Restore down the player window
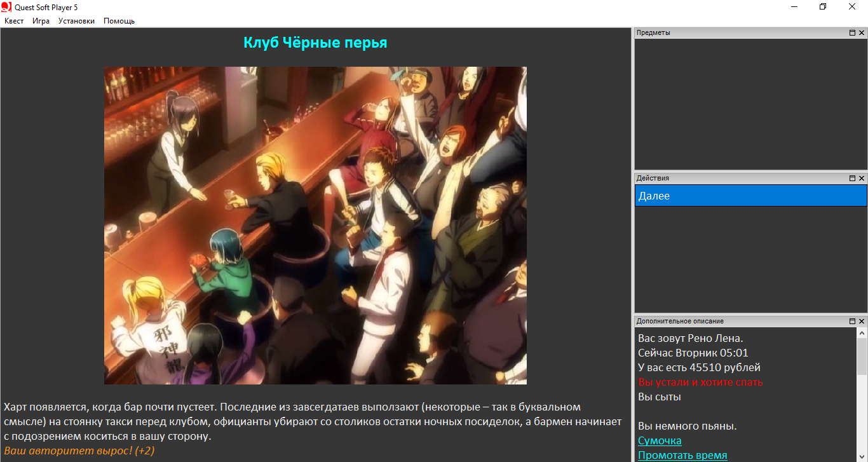 tap(823, 6)
